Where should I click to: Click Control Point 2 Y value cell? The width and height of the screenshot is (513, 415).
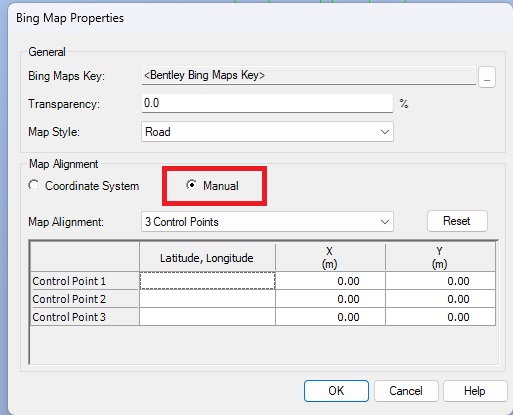click(x=440, y=299)
